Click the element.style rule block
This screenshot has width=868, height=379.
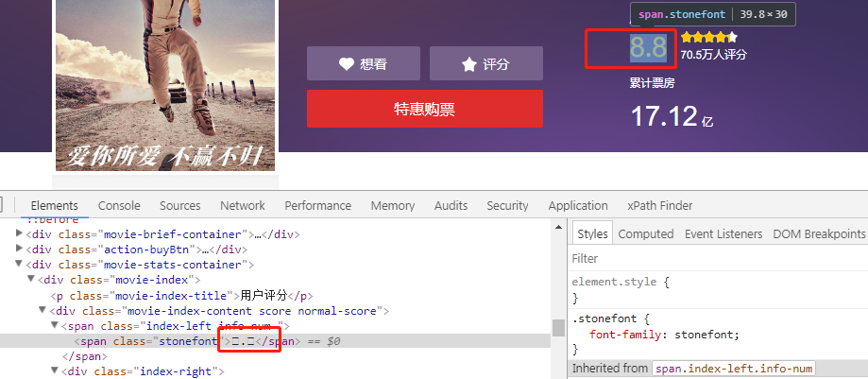(x=718, y=290)
